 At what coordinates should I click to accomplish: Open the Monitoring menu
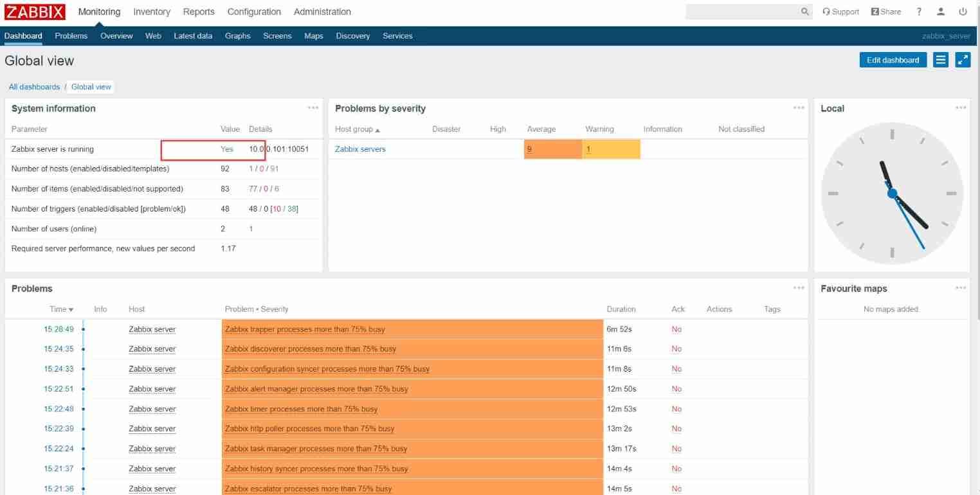[99, 12]
